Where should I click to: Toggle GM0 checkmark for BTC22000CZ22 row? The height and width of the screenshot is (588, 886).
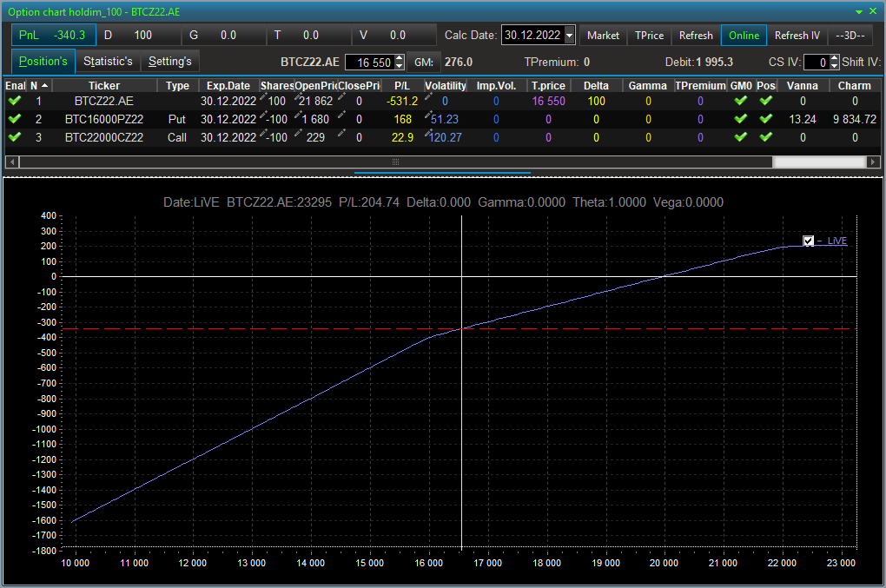coord(740,136)
